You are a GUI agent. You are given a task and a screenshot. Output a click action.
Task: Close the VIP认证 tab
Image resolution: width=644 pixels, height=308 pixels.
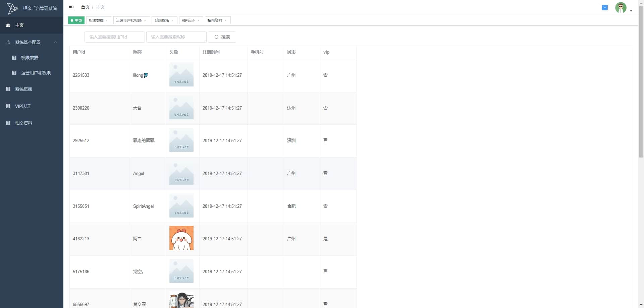(x=199, y=21)
